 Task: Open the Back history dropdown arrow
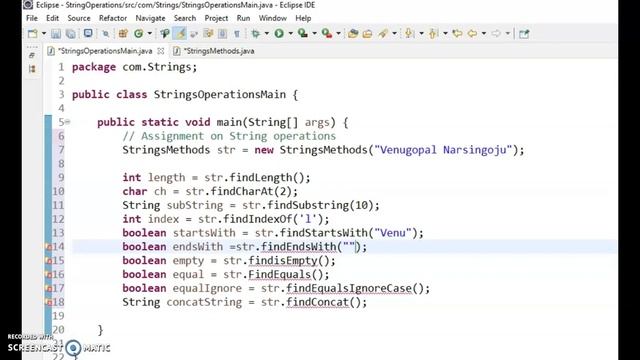pos(484,33)
